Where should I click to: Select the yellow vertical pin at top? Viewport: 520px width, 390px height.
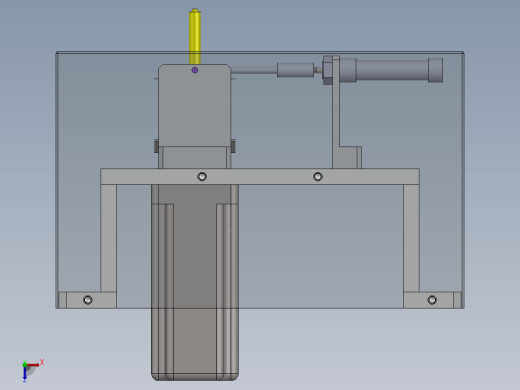(195, 37)
